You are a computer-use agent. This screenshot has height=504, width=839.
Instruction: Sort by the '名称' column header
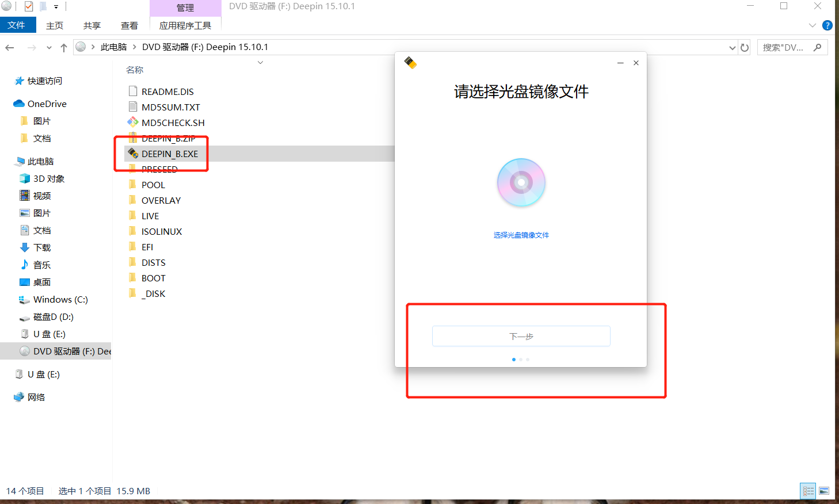(135, 70)
